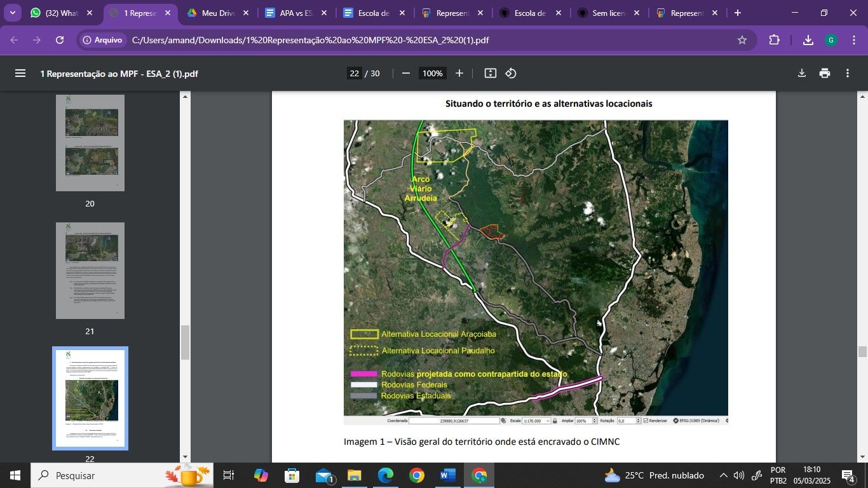This screenshot has width=868, height=488.
Task: Reload the current page
Action: [60, 40]
